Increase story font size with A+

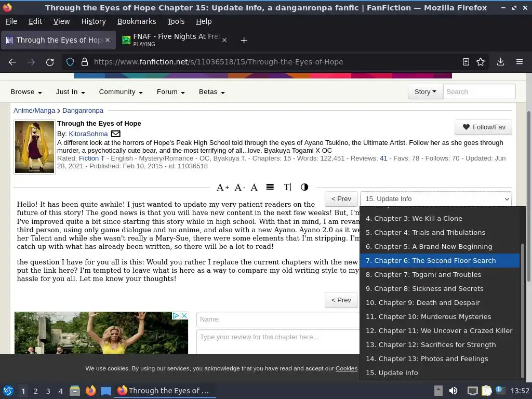click(222, 187)
